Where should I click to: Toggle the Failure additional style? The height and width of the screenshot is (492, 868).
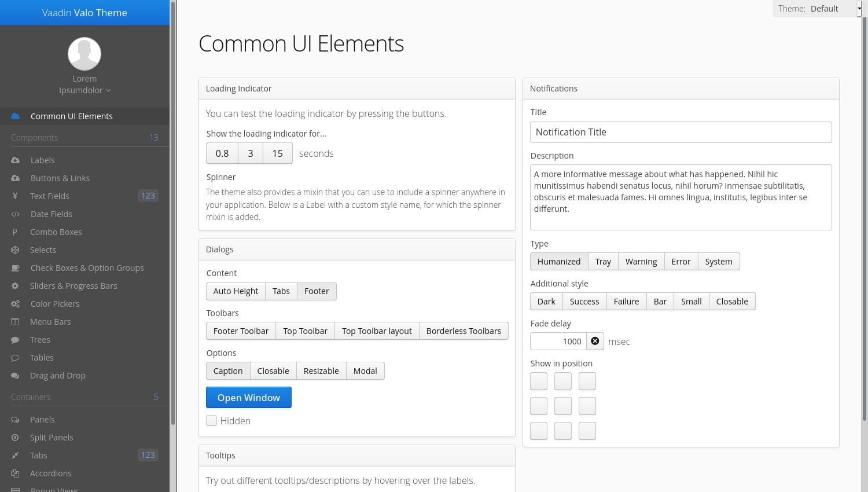[x=626, y=302]
